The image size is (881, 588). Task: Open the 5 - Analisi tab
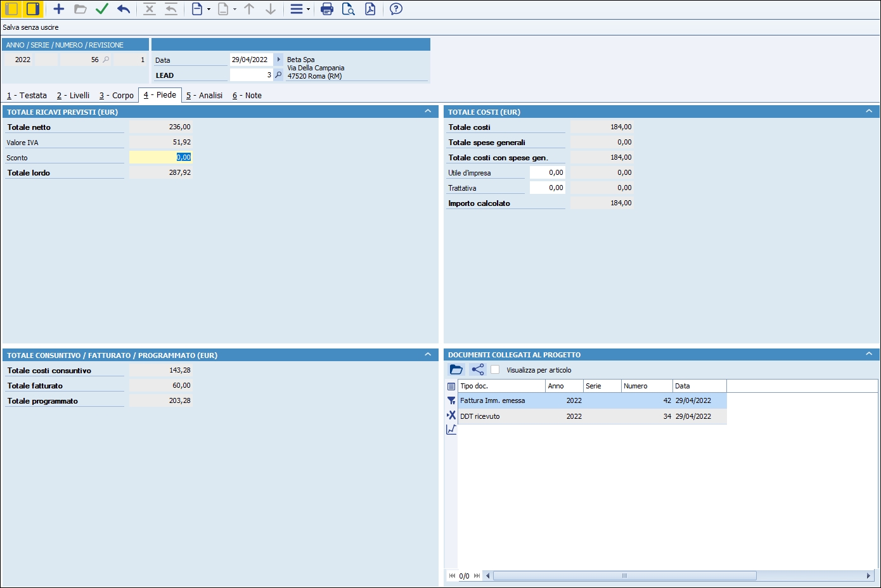coord(204,96)
